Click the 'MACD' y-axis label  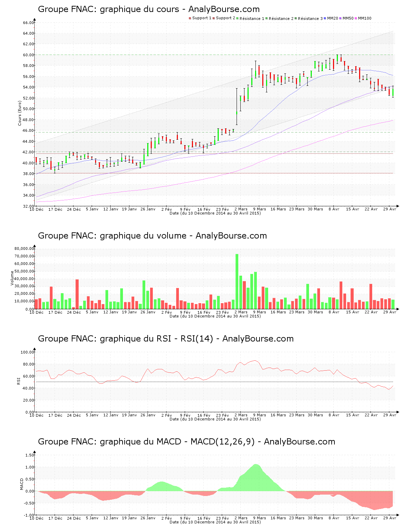point(22,484)
